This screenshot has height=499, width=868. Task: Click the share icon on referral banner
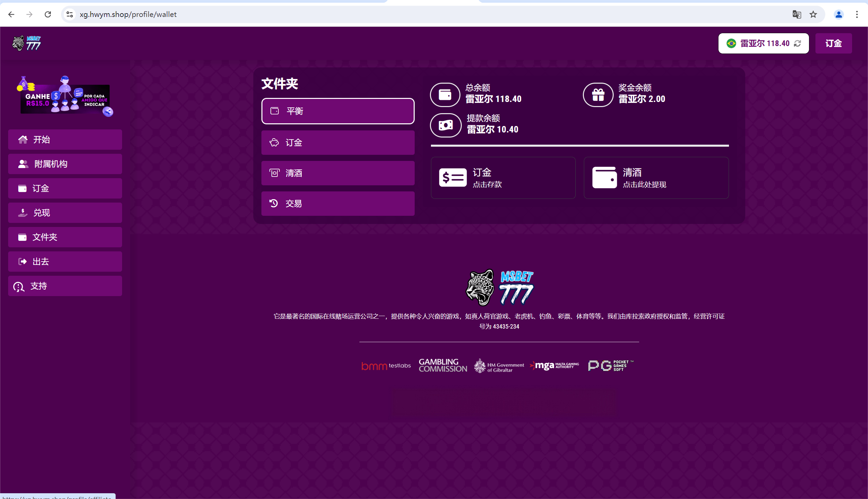pyautogui.click(x=108, y=111)
